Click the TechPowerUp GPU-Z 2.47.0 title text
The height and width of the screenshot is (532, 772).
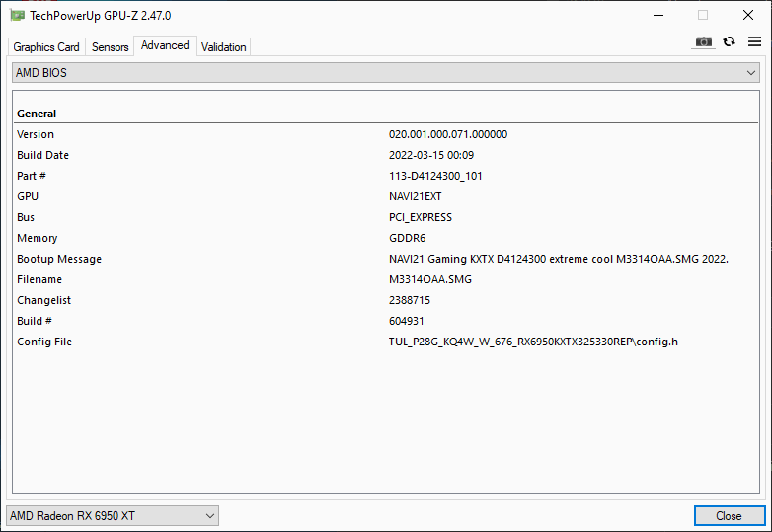[100, 16]
